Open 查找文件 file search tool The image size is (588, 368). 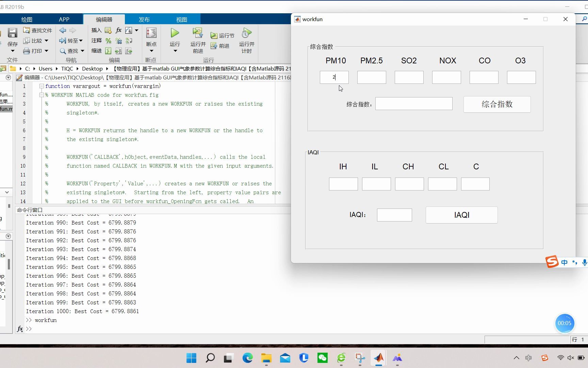(x=37, y=30)
